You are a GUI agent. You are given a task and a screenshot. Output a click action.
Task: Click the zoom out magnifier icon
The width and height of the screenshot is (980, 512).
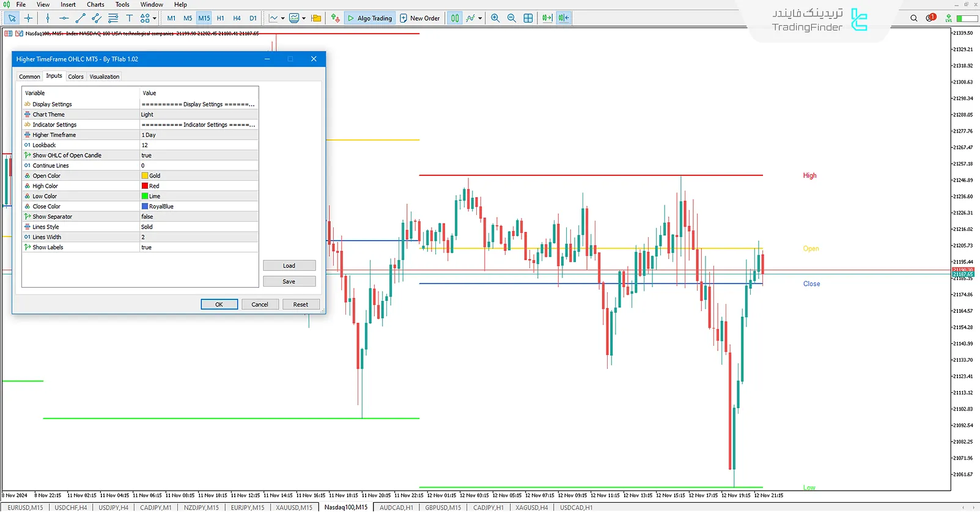[512, 18]
